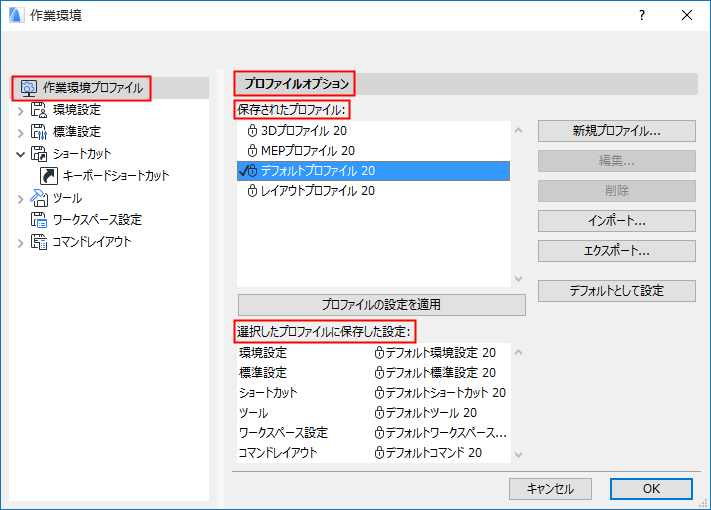Viewport: 711px width, 510px height.
Task: Click lock icon beside デフォルトコマンド 20
Action: (x=379, y=452)
